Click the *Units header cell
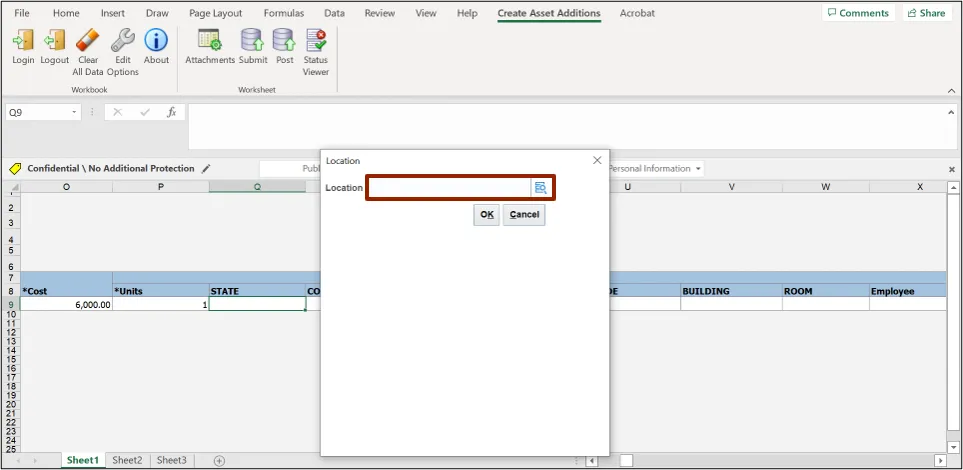 pos(161,291)
